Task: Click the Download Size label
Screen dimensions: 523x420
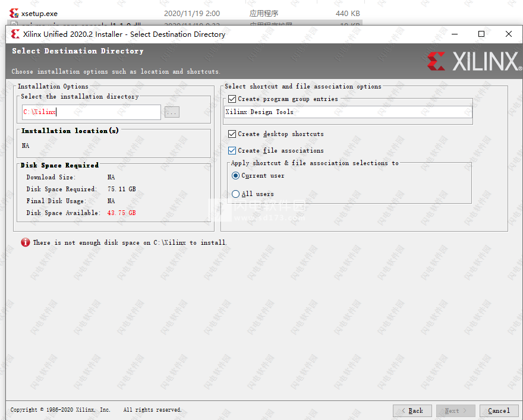Action: tap(51, 177)
